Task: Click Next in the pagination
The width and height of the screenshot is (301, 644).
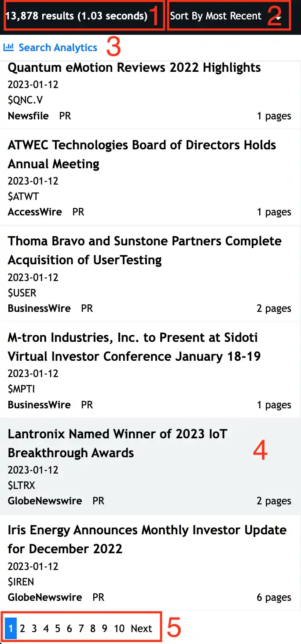Action: pos(141,629)
